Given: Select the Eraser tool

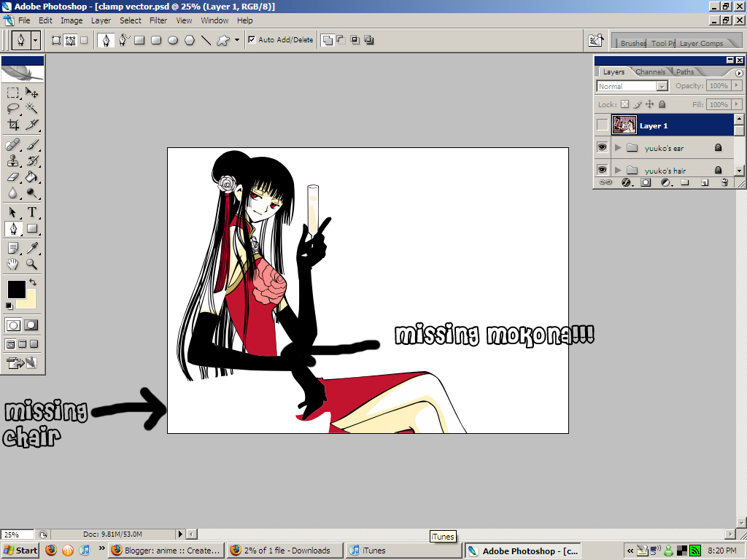Looking at the screenshot, I should click(13, 176).
